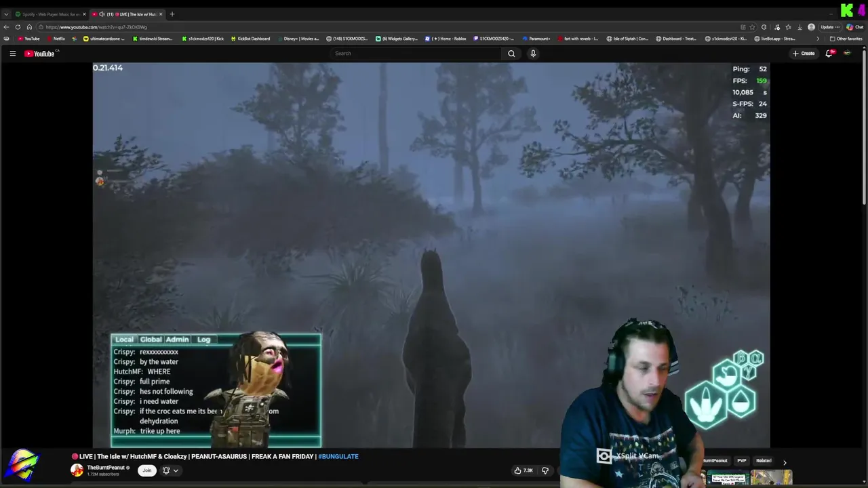This screenshot has width=868, height=488.
Task: Focus the YouTube search field
Action: [416, 54]
